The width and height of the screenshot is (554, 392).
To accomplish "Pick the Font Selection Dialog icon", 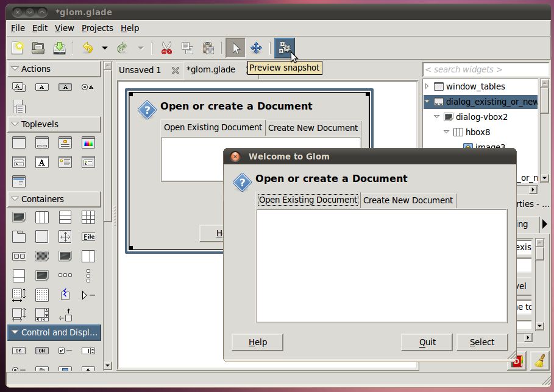I will coord(41,163).
